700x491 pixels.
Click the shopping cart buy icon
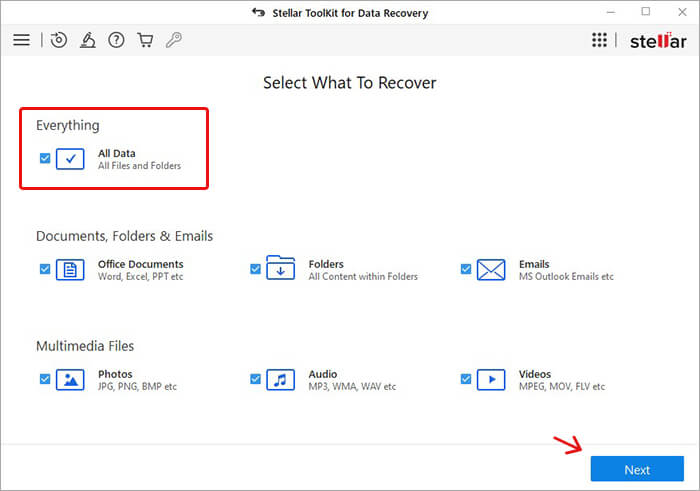(x=145, y=40)
